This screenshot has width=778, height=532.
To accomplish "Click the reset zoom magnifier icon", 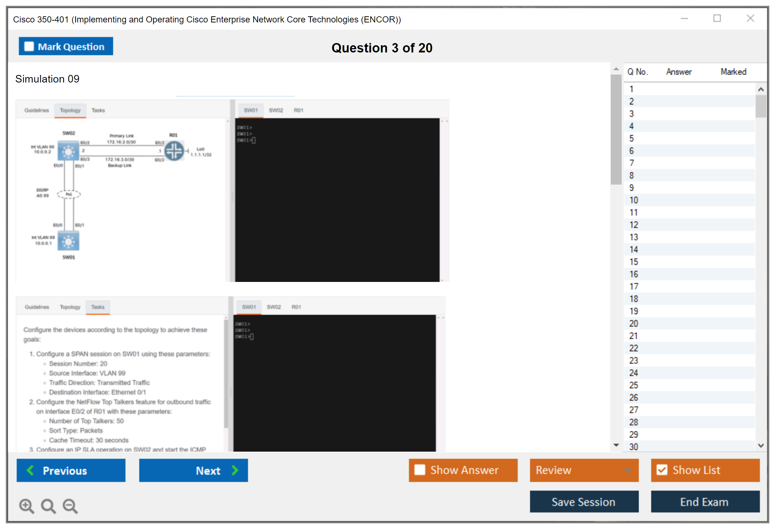I will [48, 506].
